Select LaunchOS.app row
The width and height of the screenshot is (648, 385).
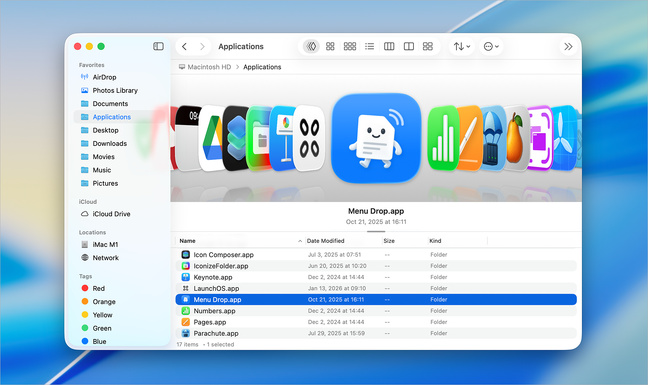[376, 288]
